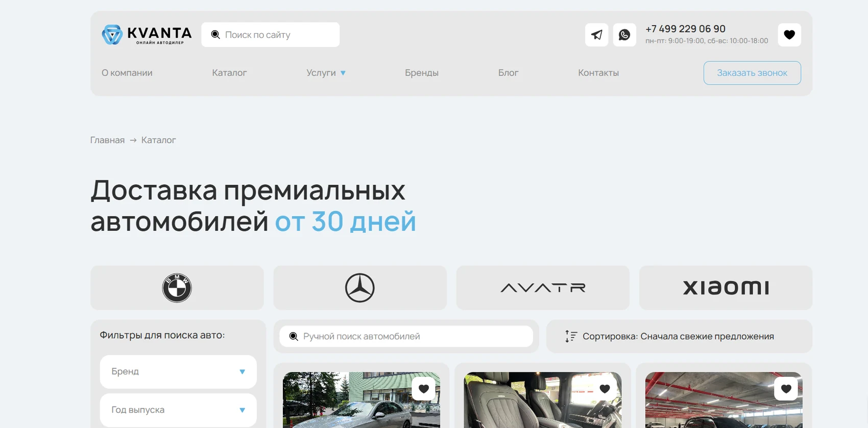868x428 pixels.
Task: Call phone number +7 499 229 06 90
Action: pos(685,29)
